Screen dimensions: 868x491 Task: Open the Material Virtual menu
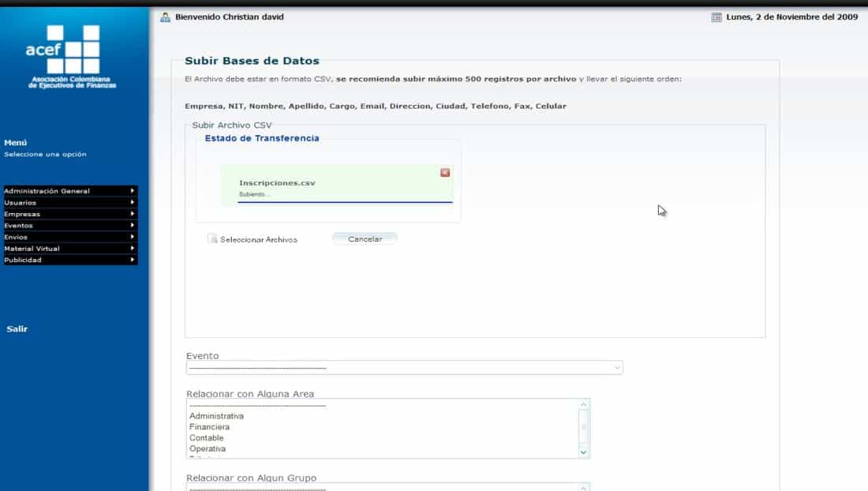pyautogui.click(x=70, y=249)
